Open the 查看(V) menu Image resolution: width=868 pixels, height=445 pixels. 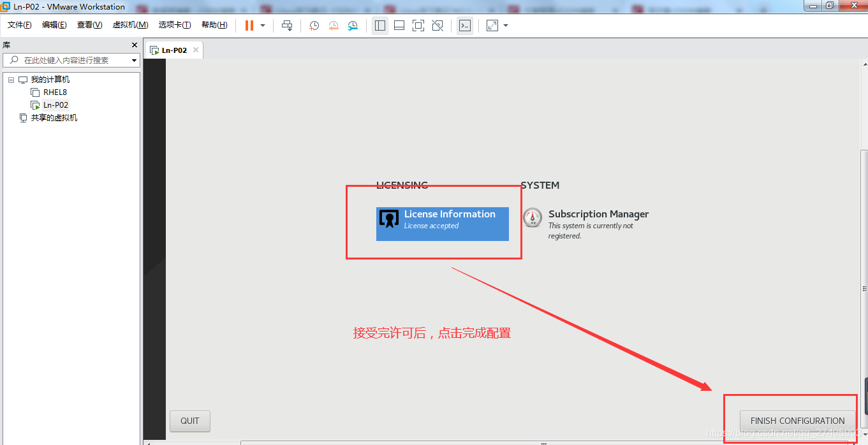(89, 25)
